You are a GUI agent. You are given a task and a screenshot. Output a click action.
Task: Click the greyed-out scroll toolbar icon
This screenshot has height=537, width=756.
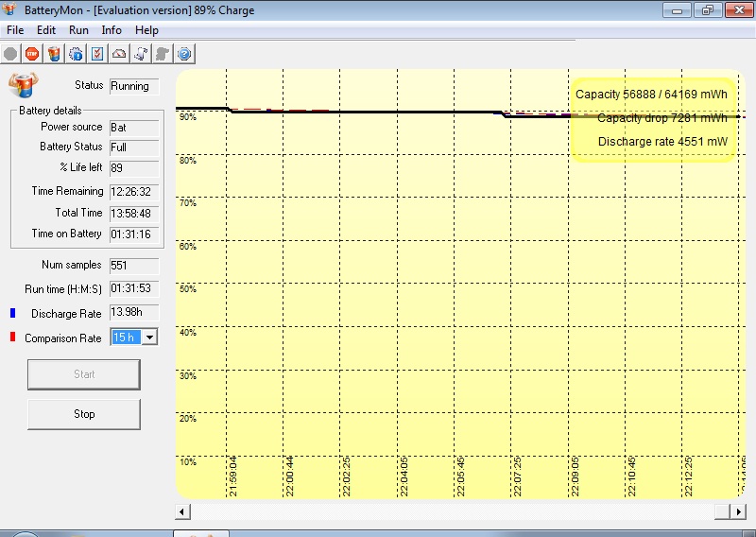[x=163, y=54]
